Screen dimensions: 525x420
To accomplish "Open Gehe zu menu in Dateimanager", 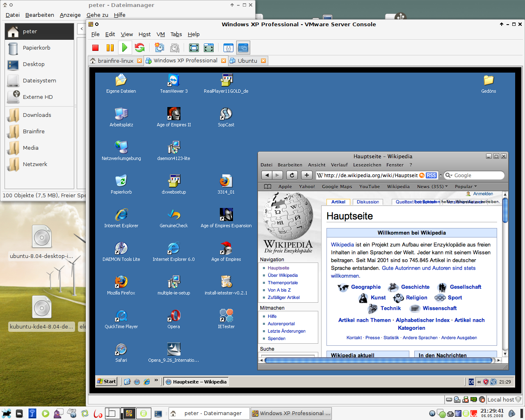I will pos(97,15).
